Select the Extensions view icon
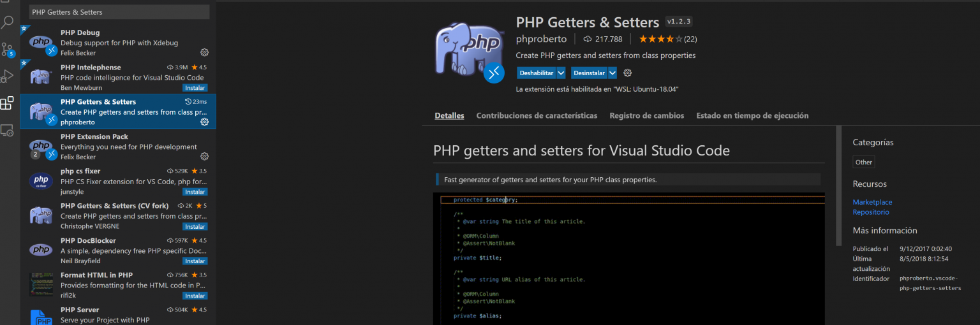980x325 pixels. 7,103
